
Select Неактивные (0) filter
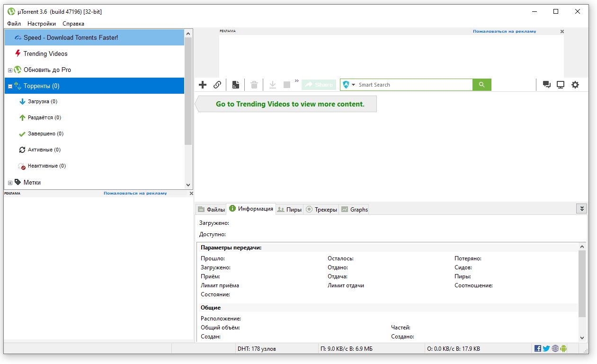(x=94, y=166)
